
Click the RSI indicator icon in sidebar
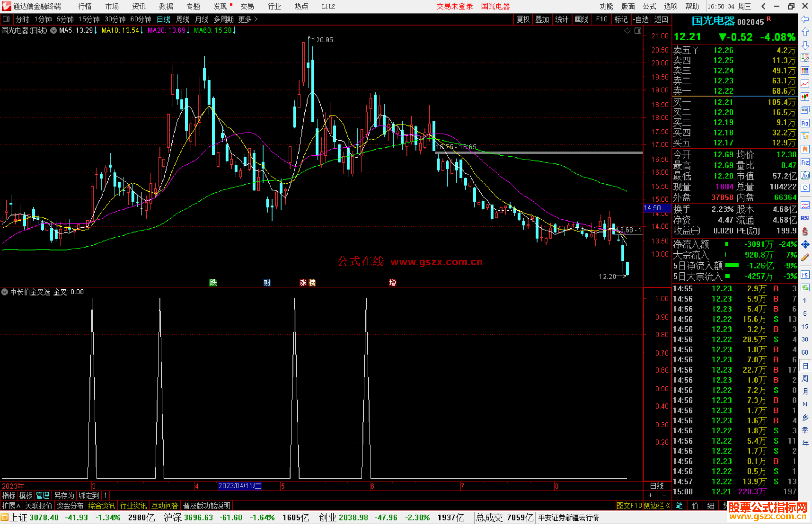point(805,218)
